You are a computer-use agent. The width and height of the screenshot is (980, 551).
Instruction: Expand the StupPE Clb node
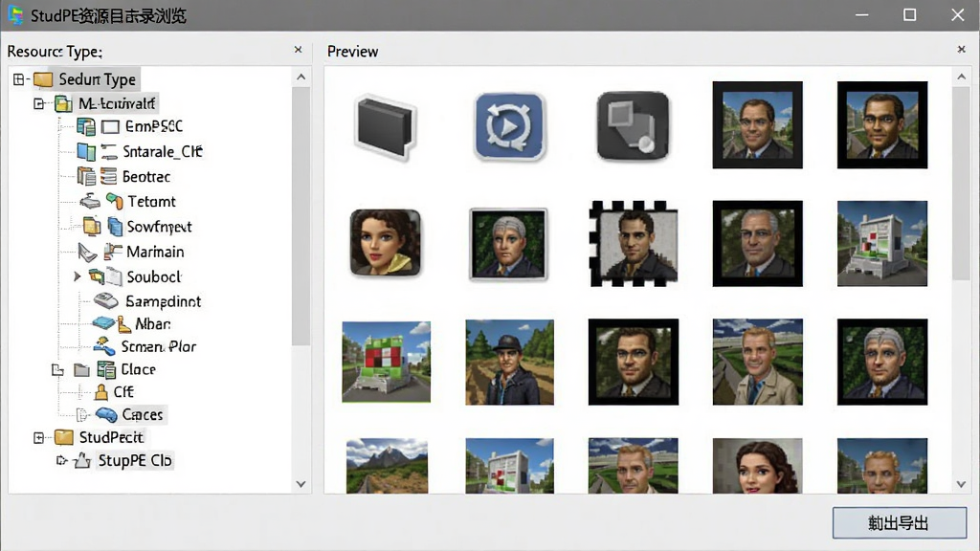pyautogui.click(x=61, y=461)
